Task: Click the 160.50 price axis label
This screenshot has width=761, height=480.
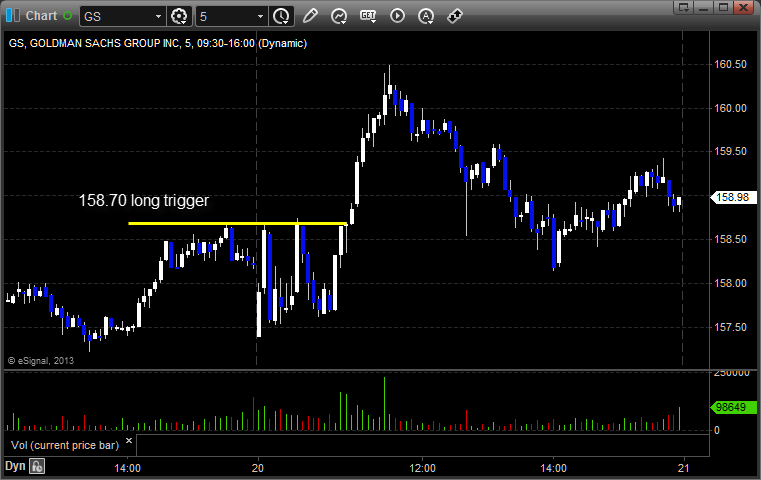Action: pos(730,65)
